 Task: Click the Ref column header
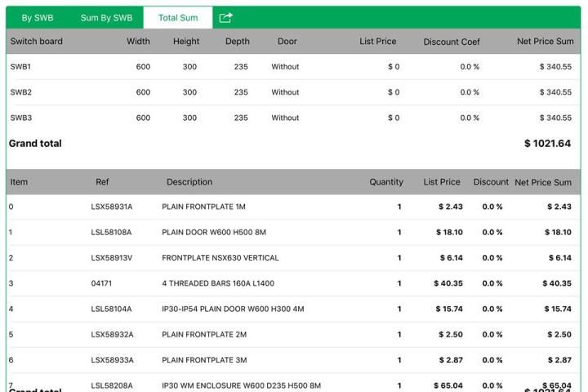point(102,182)
